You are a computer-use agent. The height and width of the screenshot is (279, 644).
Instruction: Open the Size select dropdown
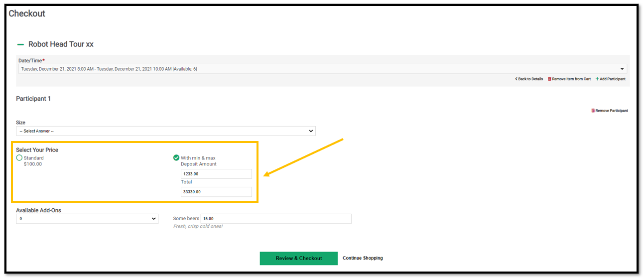click(x=166, y=131)
